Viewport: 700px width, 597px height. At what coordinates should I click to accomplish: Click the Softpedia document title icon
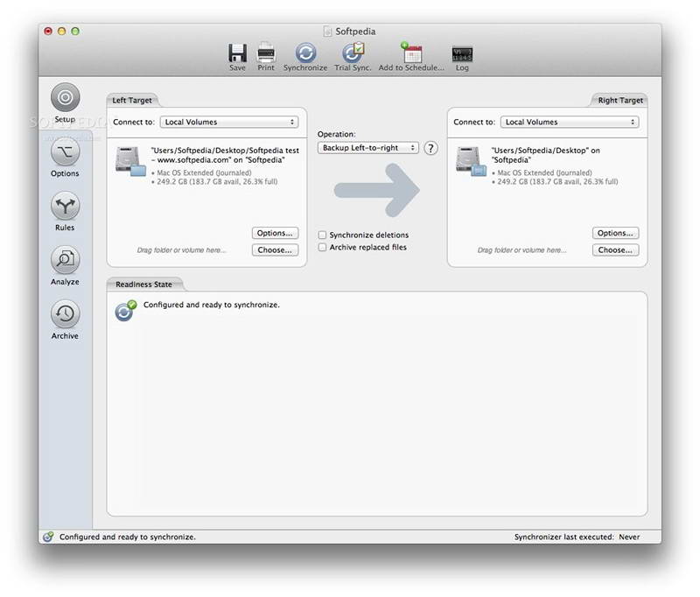pyautogui.click(x=327, y=32)
